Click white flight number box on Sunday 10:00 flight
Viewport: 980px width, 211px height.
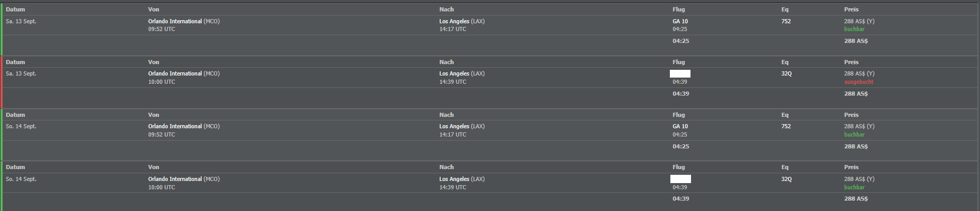680,179
